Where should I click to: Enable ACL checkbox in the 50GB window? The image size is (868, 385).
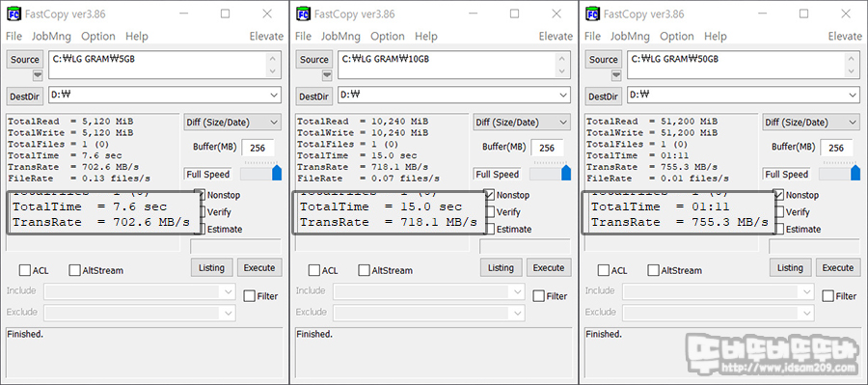click(x=604, y=270)
